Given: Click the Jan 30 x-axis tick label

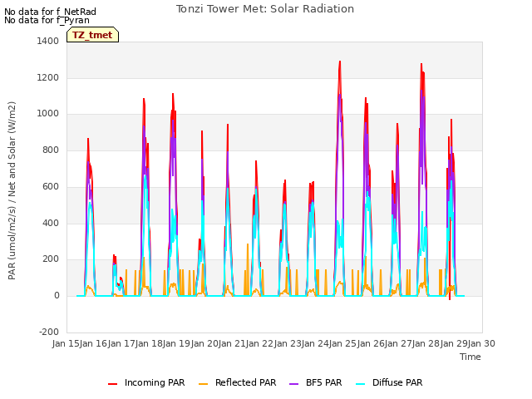Looking at the screenshot, I should 481,343.
